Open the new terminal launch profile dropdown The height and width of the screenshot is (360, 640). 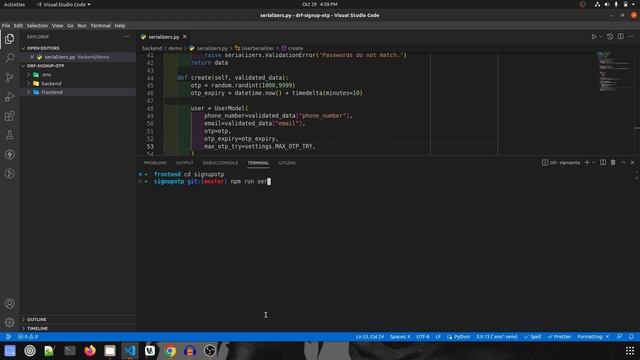tap(593, 162)
